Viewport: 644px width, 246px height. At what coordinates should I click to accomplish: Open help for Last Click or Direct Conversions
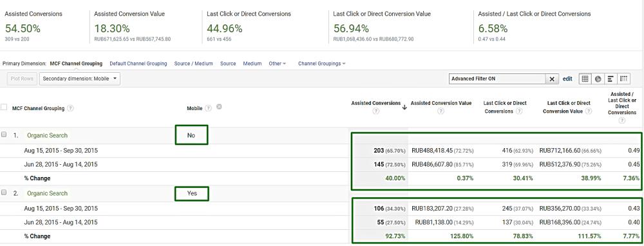(x=519, y=111)
